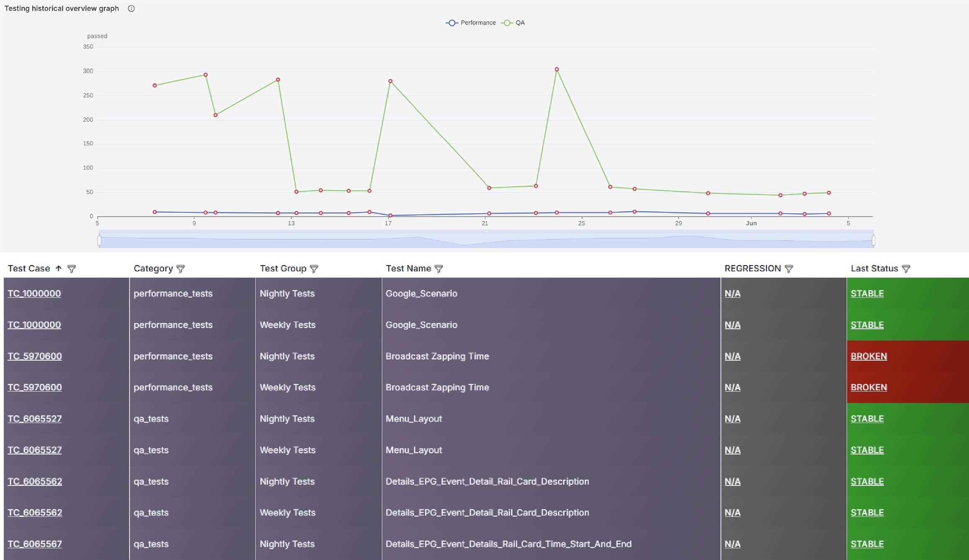Select Broadcast Zapping Time in Nightly row

coord(437,356)
